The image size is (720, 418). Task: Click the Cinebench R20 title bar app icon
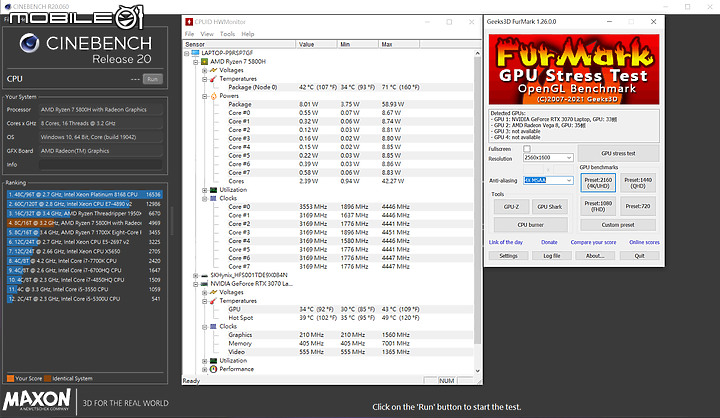coord(8,6)
